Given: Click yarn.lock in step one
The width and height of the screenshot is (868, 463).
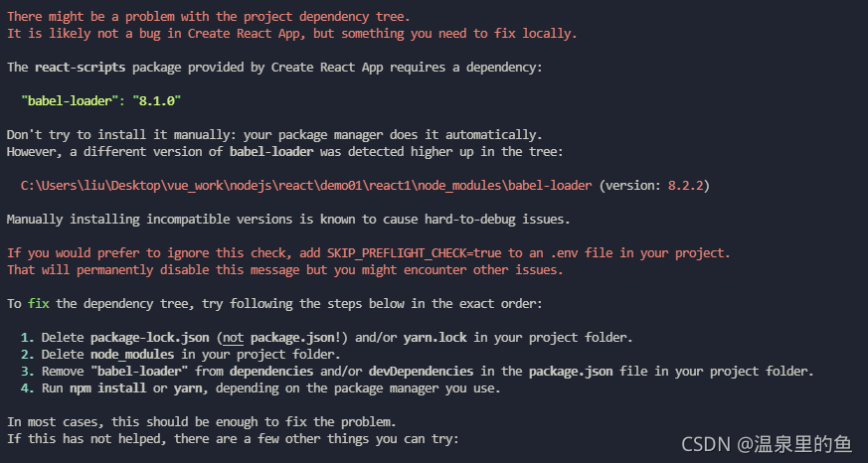Looking at the screenshot, I should pos(434,338).
